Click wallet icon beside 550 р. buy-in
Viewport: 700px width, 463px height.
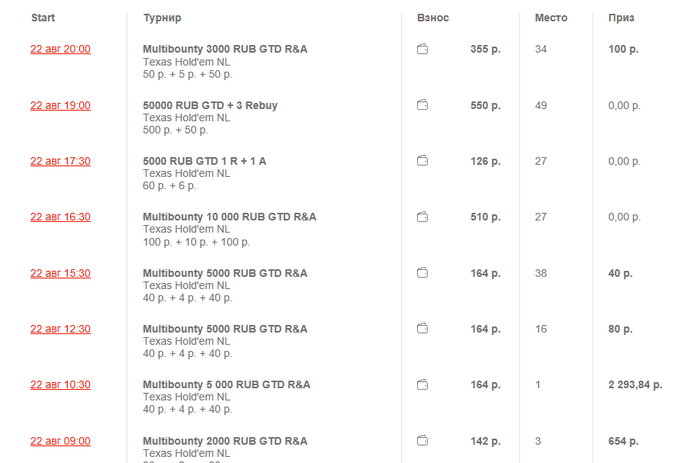pos(423,105)
